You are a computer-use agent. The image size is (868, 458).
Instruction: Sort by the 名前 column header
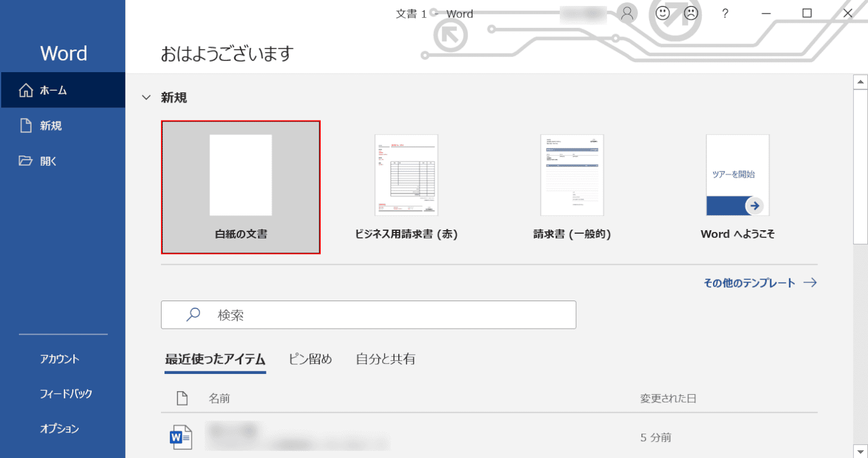[x=219, y=398]
